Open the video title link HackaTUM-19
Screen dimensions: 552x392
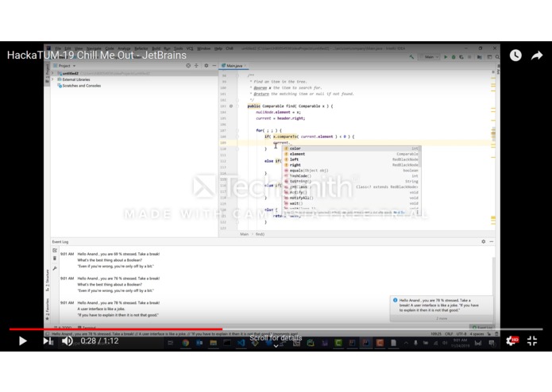click(x=97, y=56)
